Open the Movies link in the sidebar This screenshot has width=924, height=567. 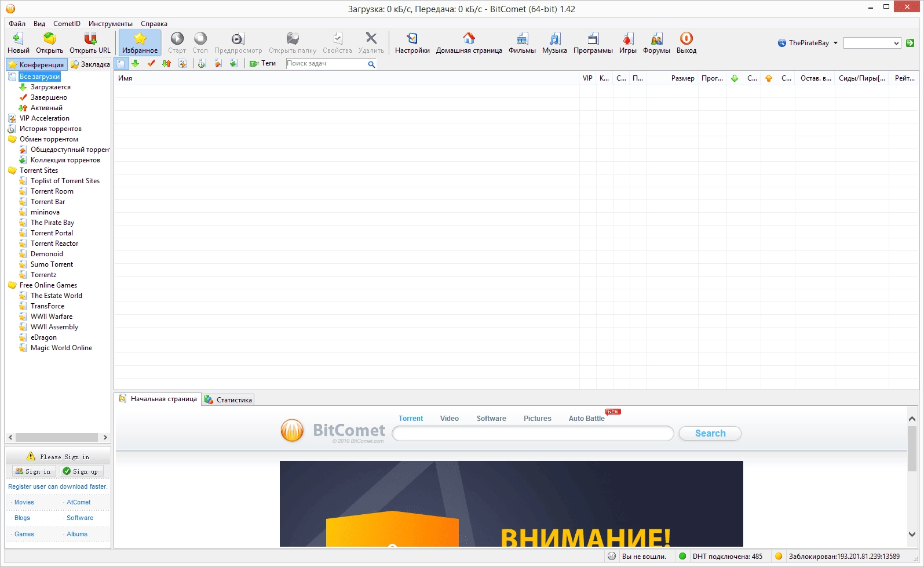[24, 502]
